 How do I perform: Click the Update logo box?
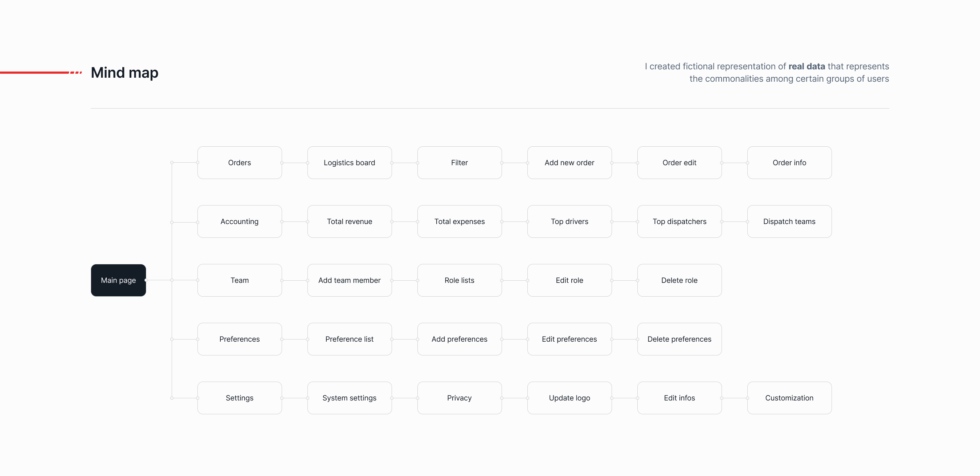pyautogui.click(x=569, y=398)
